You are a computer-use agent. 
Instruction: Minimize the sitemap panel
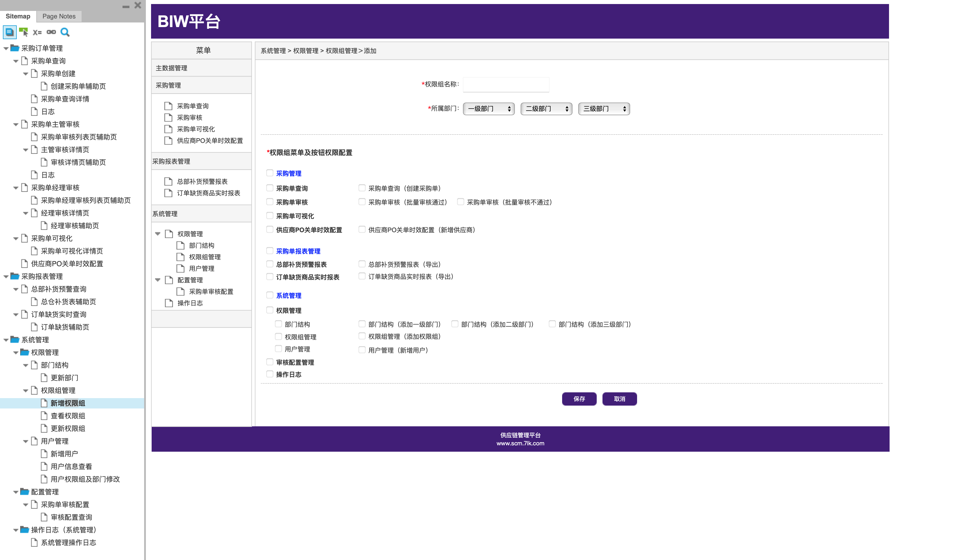tap(126, 7)
